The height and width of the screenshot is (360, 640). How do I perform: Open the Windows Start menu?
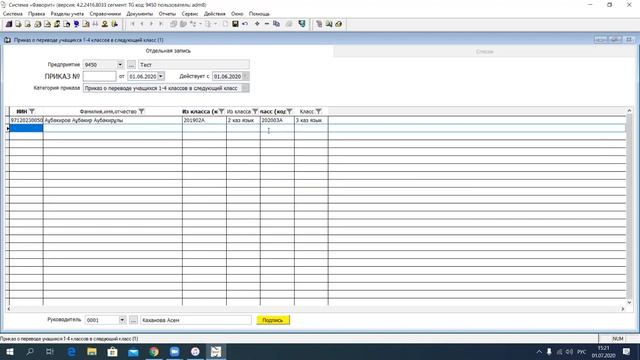[9, 351]
